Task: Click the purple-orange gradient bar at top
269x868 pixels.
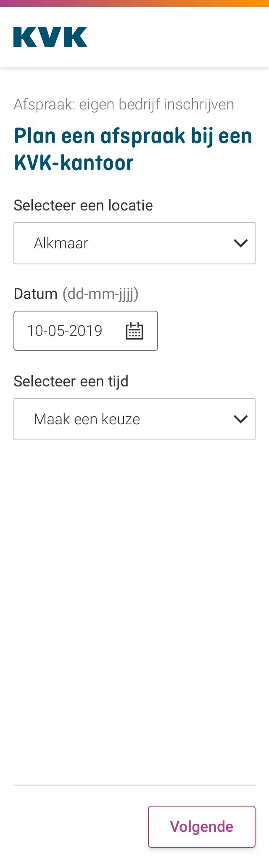Action: coord(134,3)
